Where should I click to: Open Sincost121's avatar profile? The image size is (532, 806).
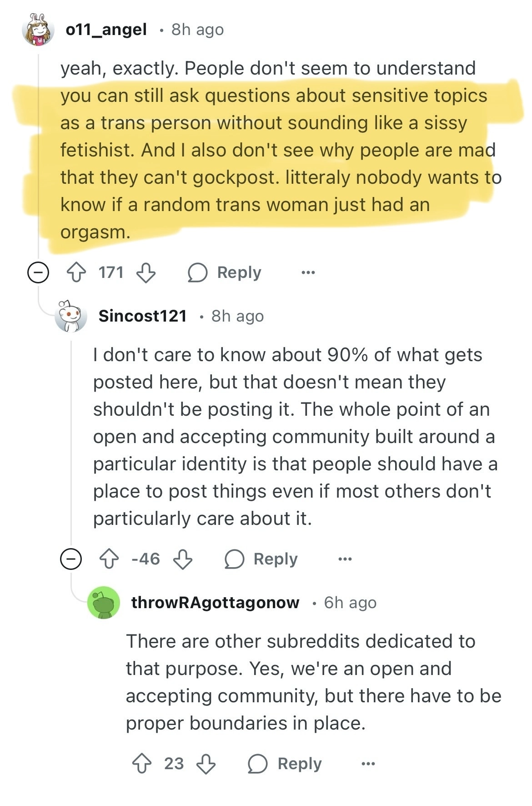[70, 316]
